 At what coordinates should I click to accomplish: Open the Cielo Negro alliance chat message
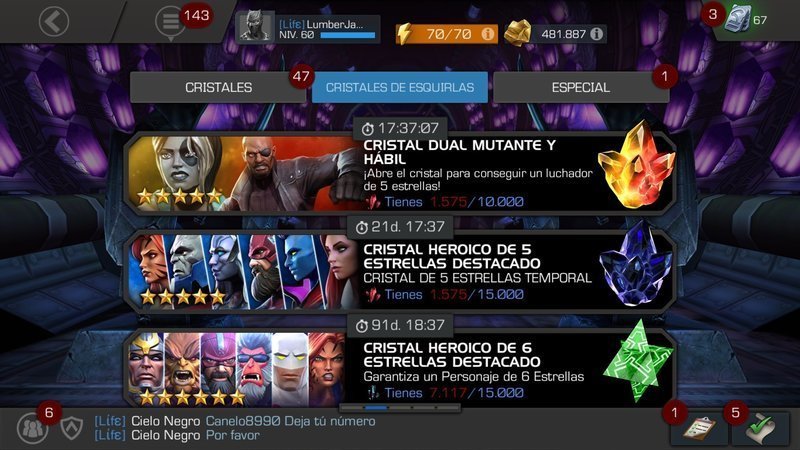coord(235,428)
